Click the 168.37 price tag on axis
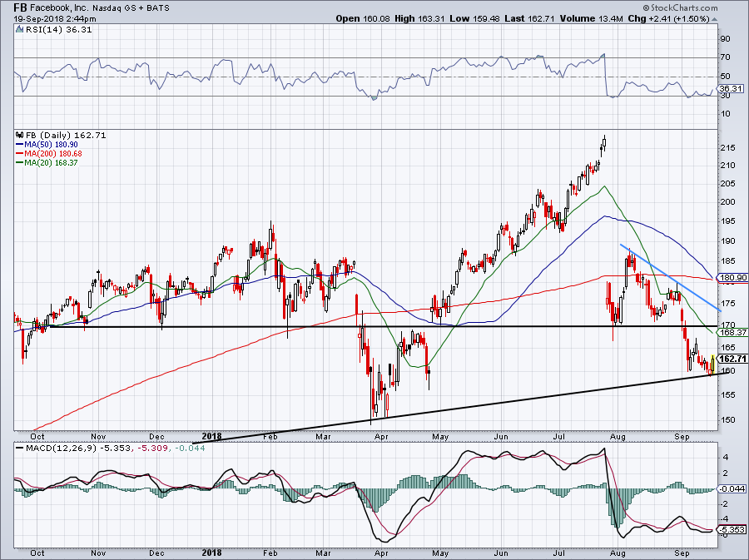The width and height of the screenshot is (749, 560). pos(732,333)
